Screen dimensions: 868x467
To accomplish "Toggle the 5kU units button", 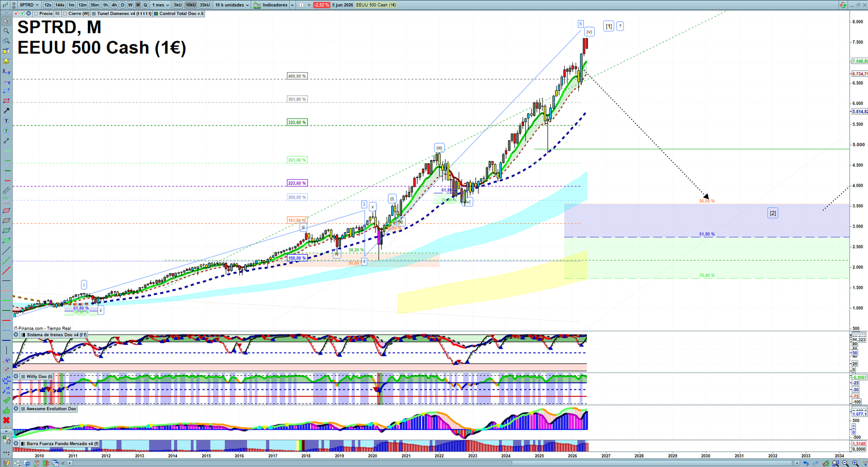I will (177, 5).
